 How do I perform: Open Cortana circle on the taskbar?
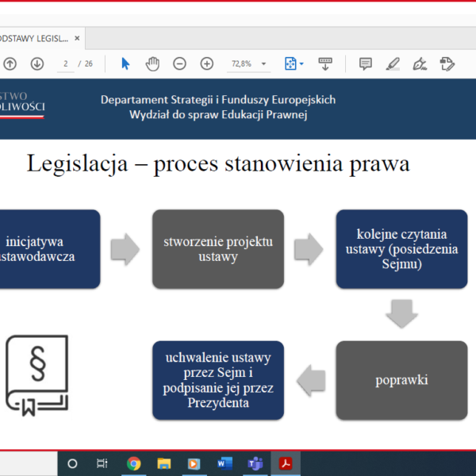coord(72,463)
